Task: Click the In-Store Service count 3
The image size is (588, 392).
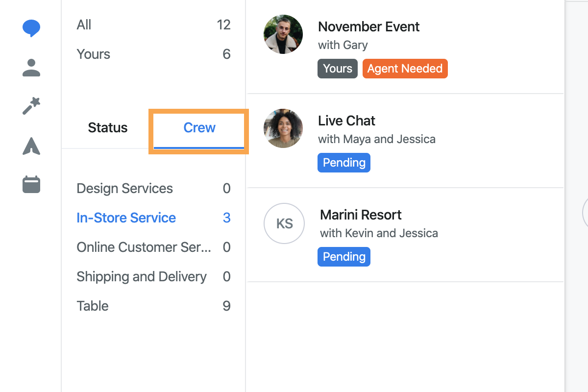Action: 227,218
